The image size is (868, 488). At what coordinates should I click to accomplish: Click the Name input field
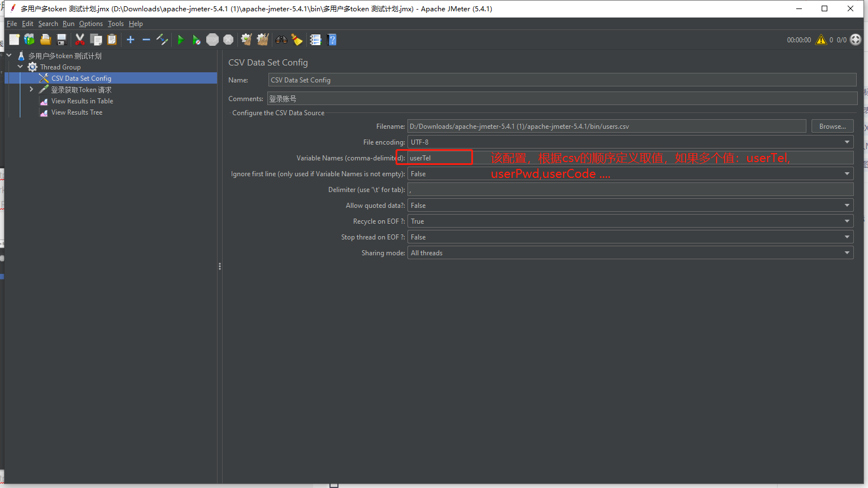(562, 80)
